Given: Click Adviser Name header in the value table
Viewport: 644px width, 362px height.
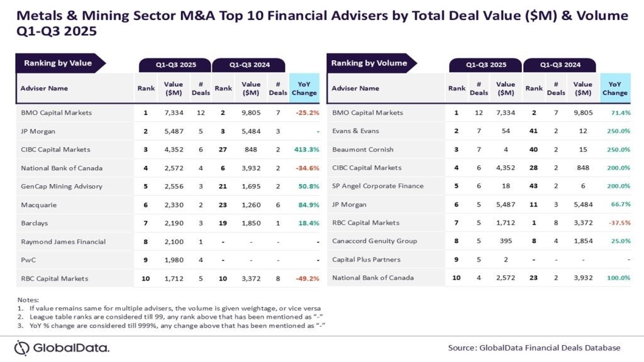Looking at the screenshot, I should [44, 89].
